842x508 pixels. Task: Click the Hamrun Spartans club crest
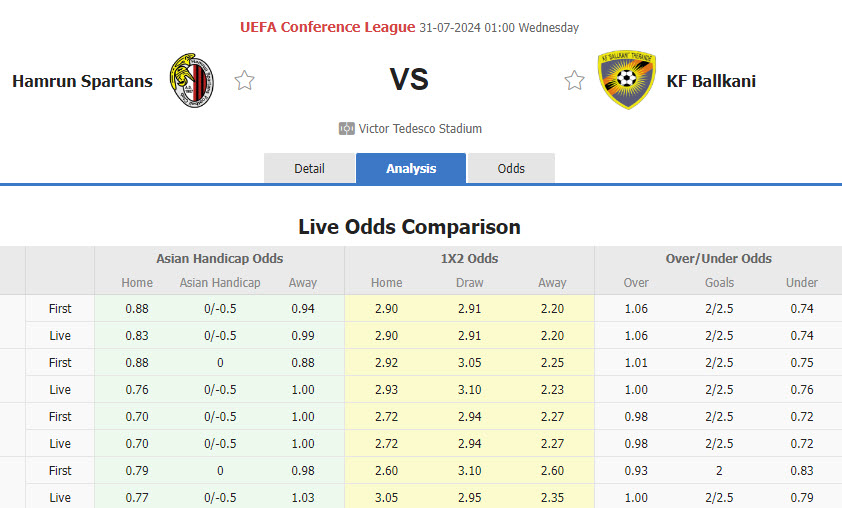(x=191, y=81)
